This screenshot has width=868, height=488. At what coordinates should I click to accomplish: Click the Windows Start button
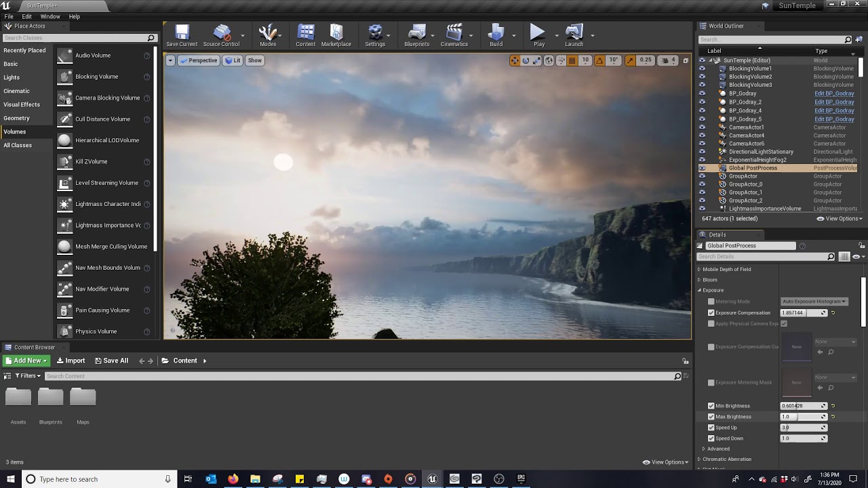(10, 479)
